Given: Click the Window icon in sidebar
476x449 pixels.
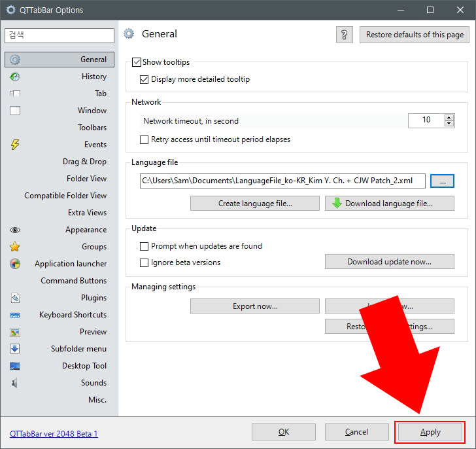Looking at the screenshot, I should coord(15,111).
